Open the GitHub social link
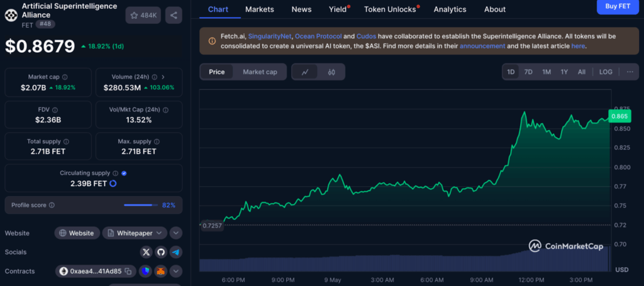 161,252
